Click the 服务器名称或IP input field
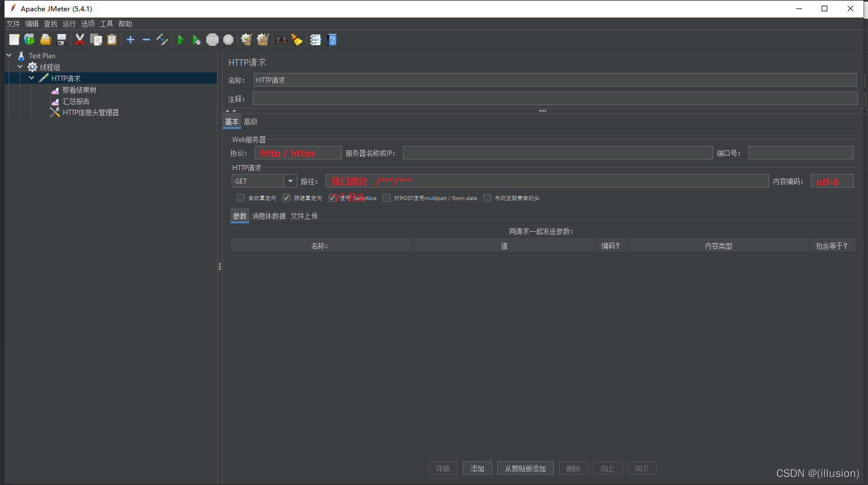The height and width of the screenshot is (485, 868). click(x=557, y=153)
